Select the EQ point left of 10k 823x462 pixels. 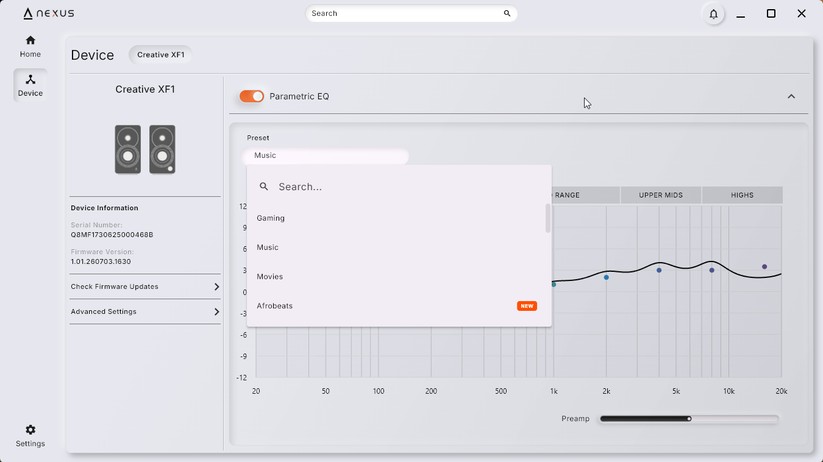712,270
